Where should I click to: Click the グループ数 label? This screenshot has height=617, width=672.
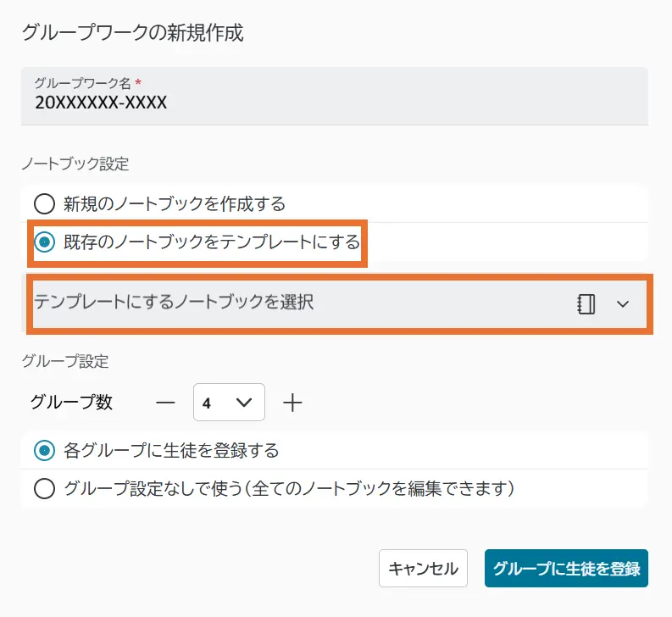click(x=71, y=403)
